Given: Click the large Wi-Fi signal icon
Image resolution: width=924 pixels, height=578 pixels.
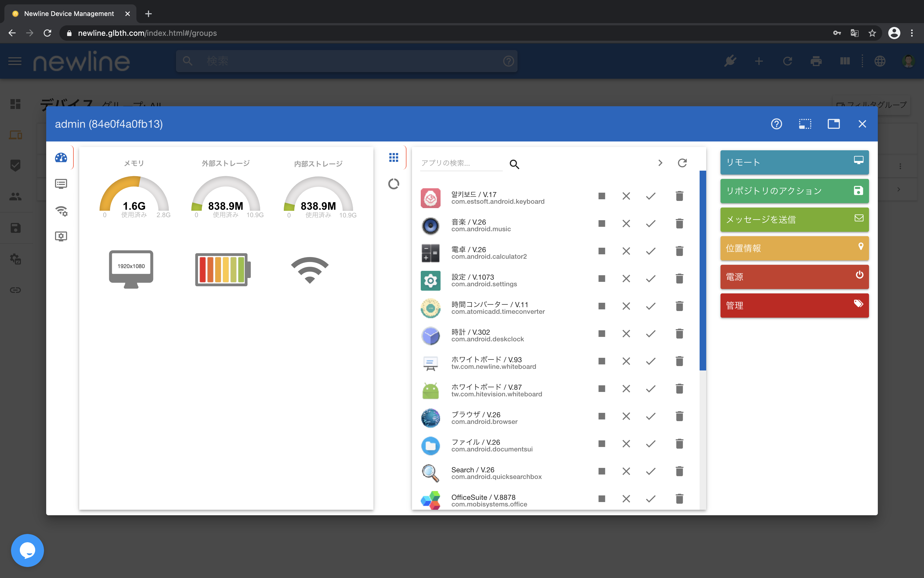Looking at the screenshot, I should click(x=310, y=270).
